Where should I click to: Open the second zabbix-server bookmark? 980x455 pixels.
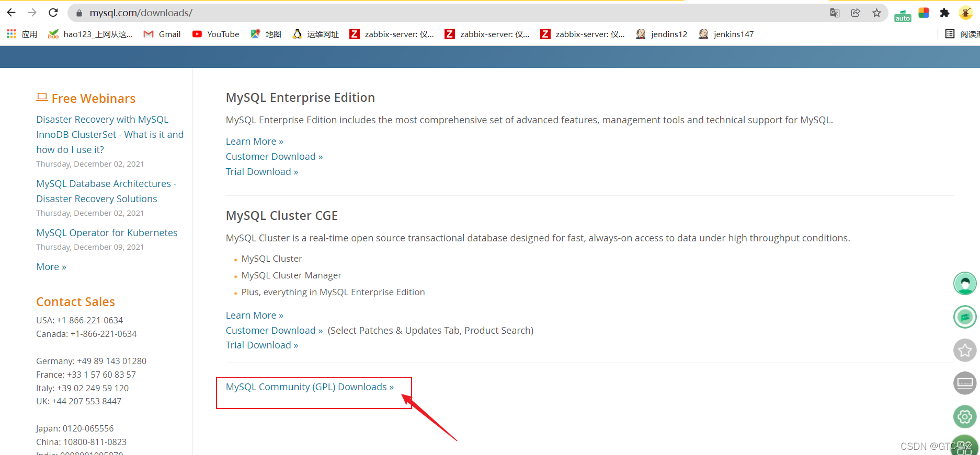[x=487, y=34]
